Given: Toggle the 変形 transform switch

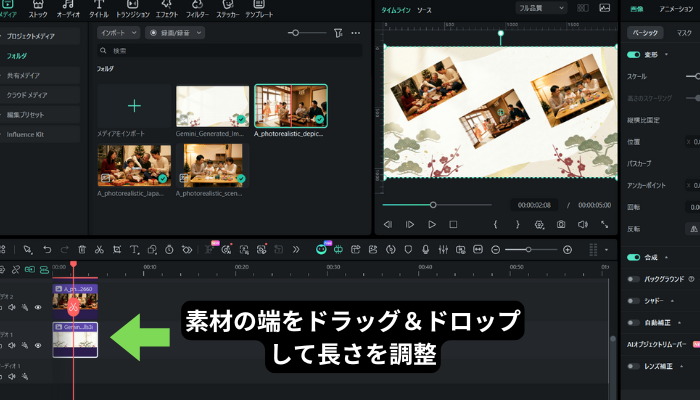Looking at the screenshot, I should (x=633, y=54).
